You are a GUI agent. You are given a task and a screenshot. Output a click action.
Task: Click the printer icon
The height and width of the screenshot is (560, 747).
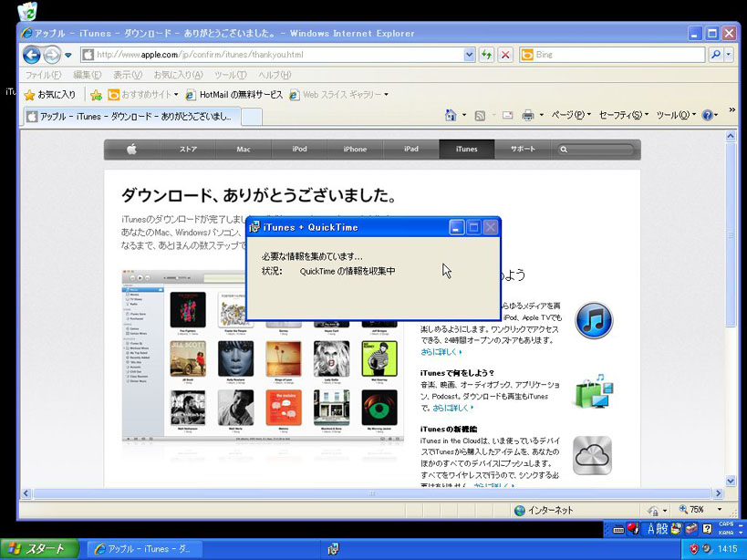528,115
